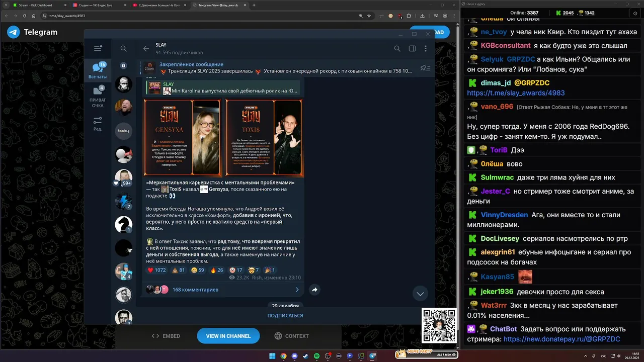
Task: Toggle the fire reaction with 26
Action: [217, 270]
